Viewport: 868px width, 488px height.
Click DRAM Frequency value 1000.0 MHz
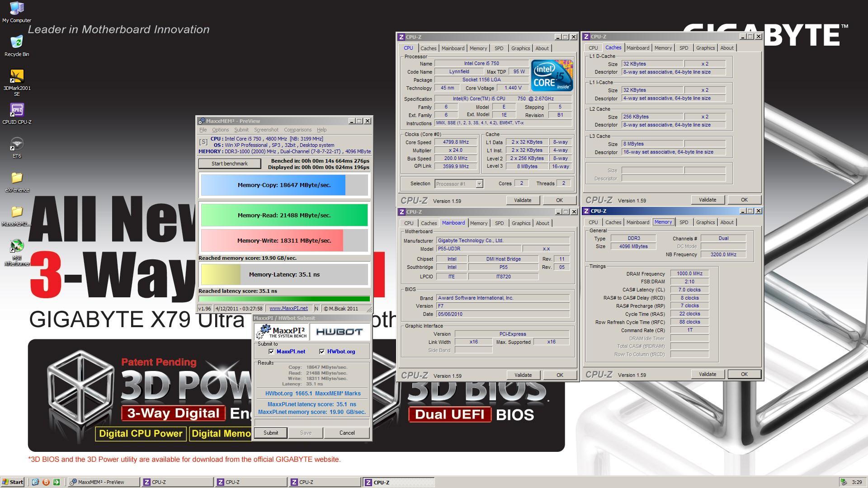pyautogui.click(x=689, y=274)
